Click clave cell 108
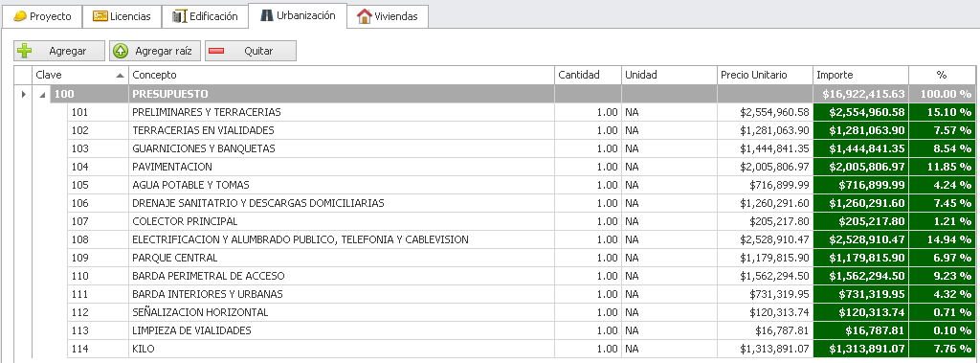The height and width of the screenshot is (363, 980). point(99,239)
